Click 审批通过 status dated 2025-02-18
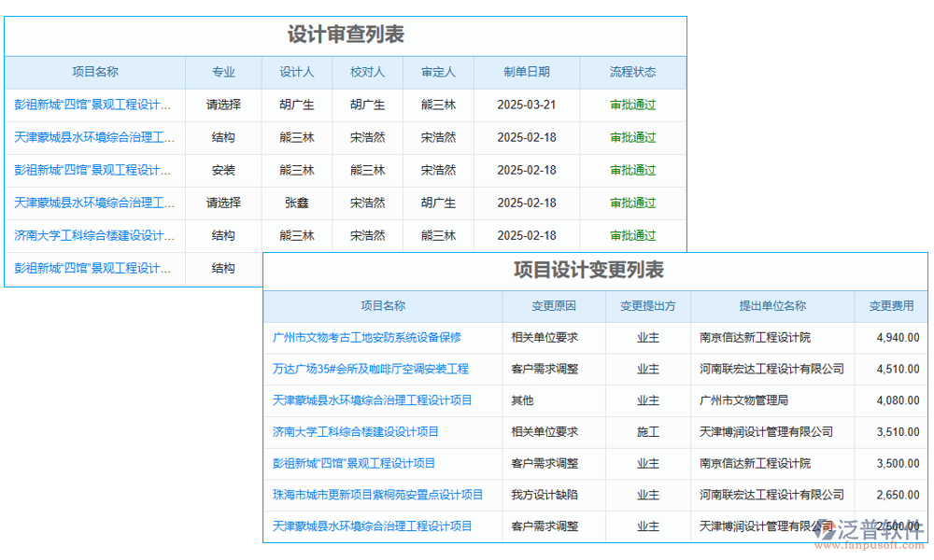934x560 pixels. [x=635, y=137]
